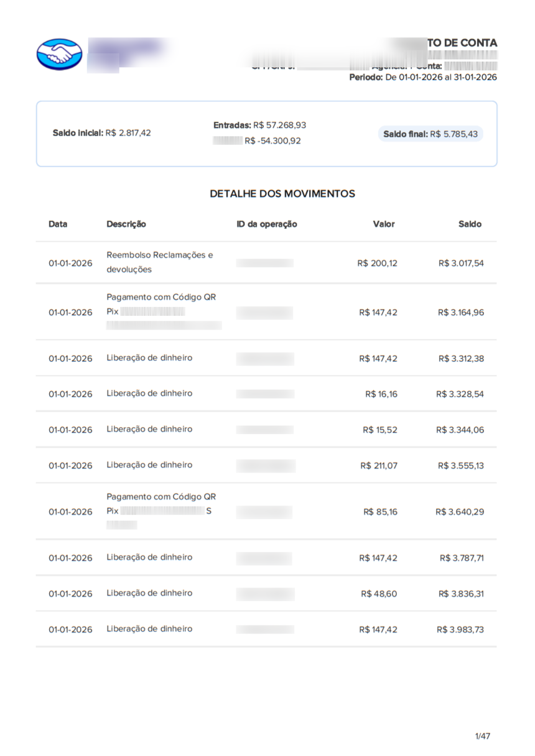Image resolution: width=535 pixels, height=756 pixels.
Task: Click the Valor column header
Action: 384,224
